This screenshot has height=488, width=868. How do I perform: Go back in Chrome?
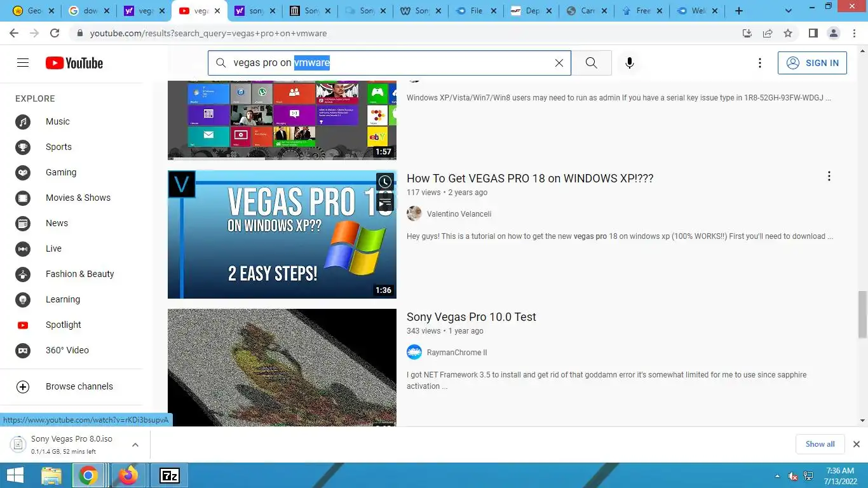coord(14,33)
